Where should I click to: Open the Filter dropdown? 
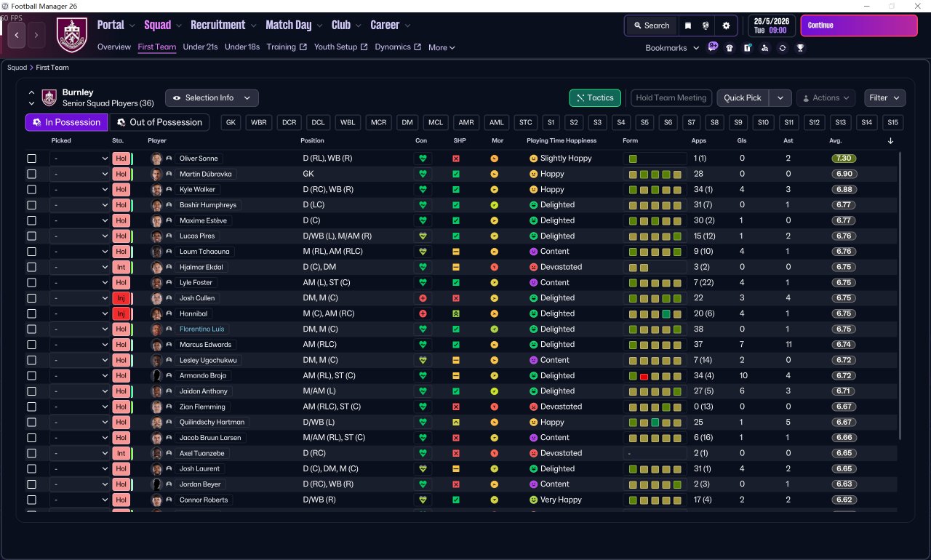(884, 98)
